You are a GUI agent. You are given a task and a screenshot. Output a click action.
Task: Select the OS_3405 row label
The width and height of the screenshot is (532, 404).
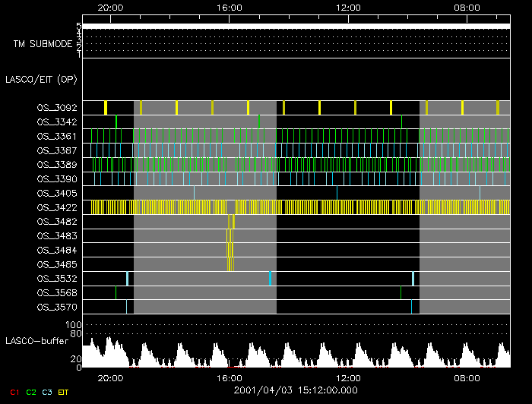56,194
